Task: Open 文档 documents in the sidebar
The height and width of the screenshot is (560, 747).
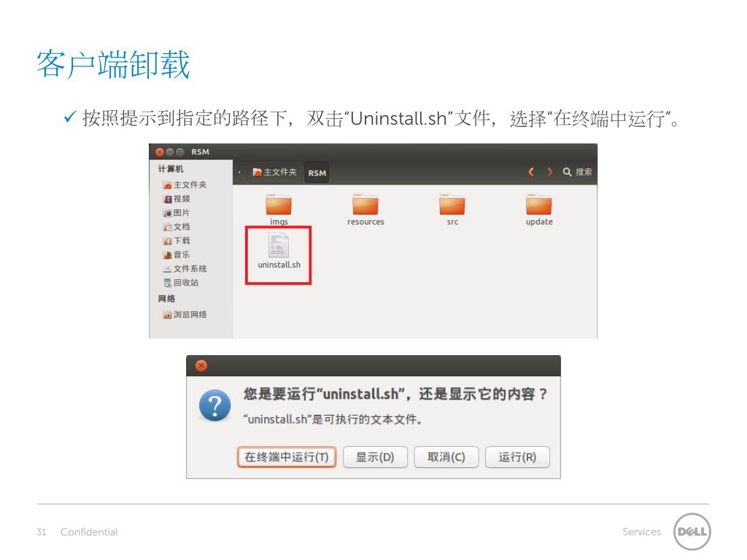Action: pyautogui.click(x=177, y=227)
